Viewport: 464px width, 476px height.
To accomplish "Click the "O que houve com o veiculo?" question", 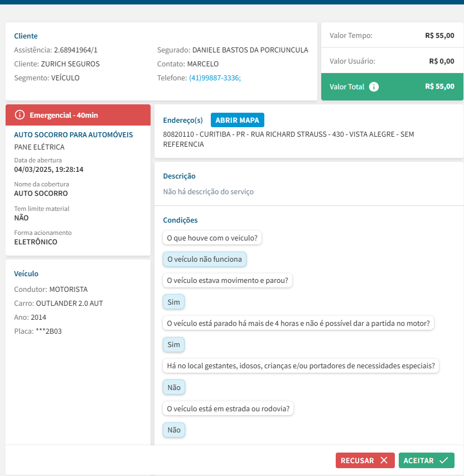I will (212, 238).
